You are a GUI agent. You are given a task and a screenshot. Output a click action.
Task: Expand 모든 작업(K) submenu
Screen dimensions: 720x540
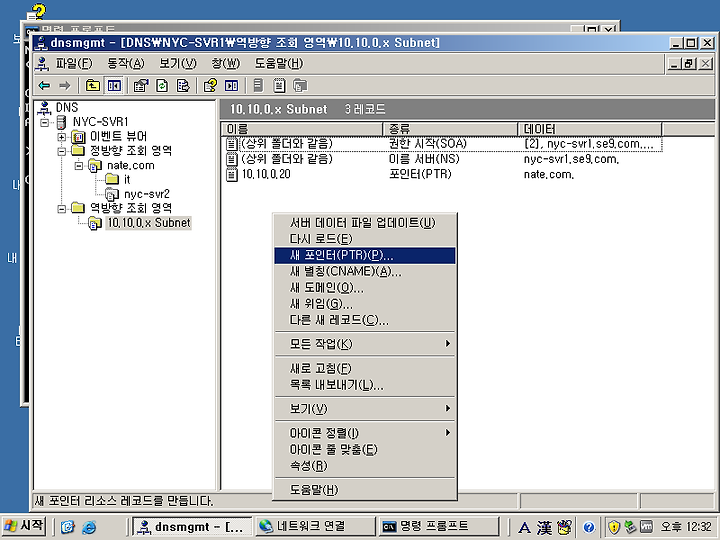(365, 344)
